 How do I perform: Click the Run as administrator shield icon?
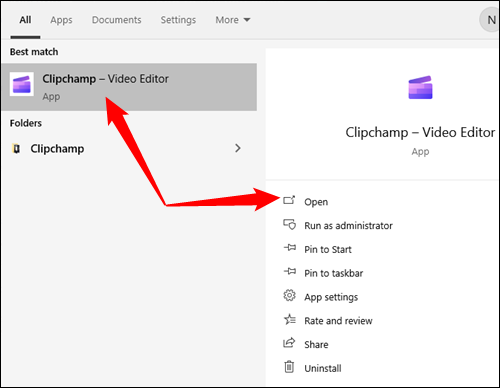click(x=289, y=224)
